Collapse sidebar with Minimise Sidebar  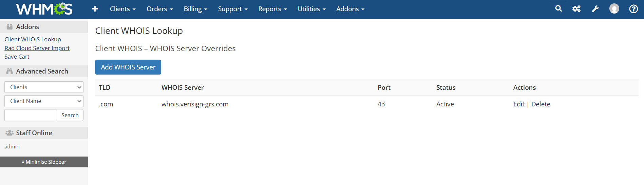pyautogui.click(x=44, y=162)
